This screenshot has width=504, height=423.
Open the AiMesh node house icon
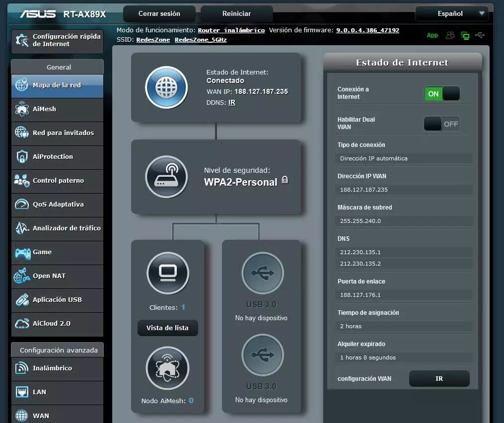pyautogui.click(x=168, y=368)
